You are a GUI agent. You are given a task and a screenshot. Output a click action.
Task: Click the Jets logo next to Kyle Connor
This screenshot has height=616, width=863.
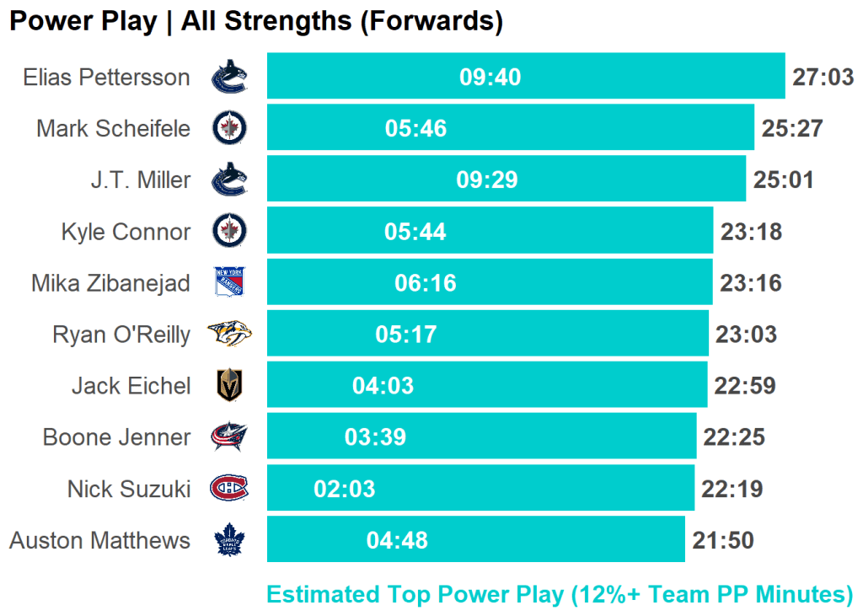[228, 231]
